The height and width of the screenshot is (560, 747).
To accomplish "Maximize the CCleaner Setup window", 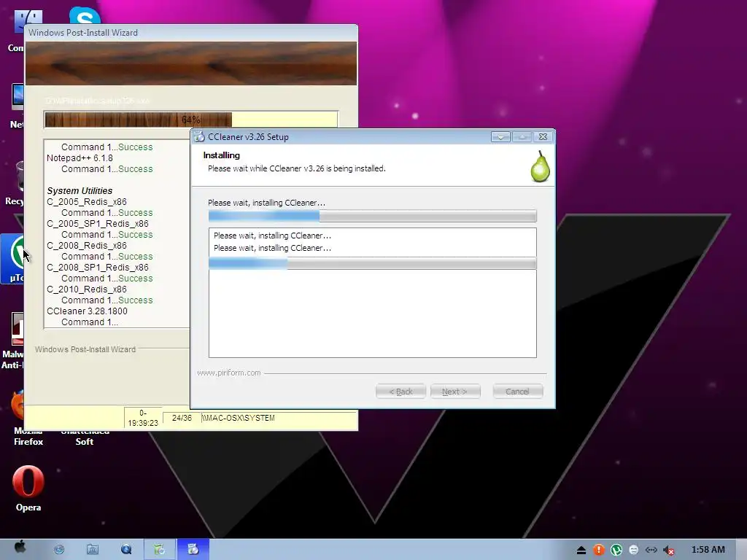I will (x=522, y=136).
